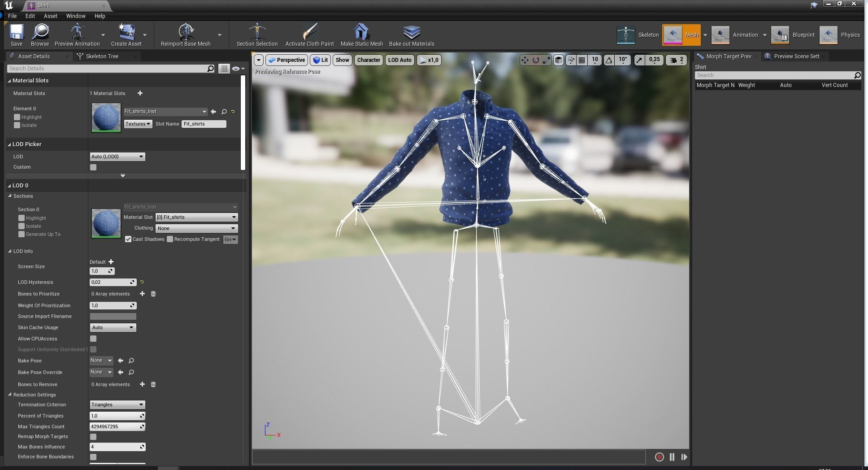
Task: Reset LOD Hysteresis to default
Action: [142, 282]
